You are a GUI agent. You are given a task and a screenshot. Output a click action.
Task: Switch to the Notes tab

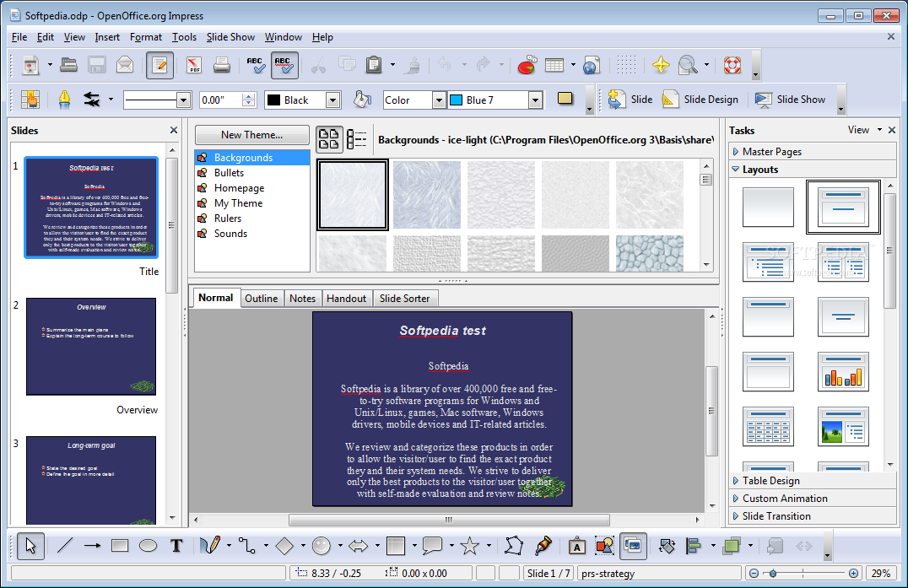[x=302, y=299]
